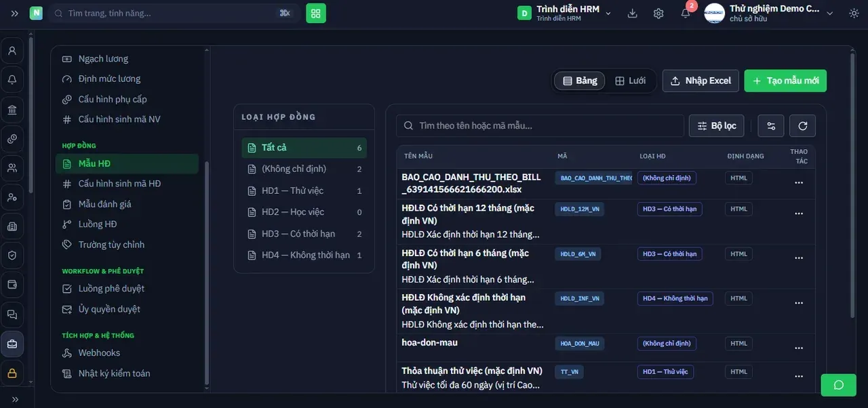
Task: Switch to Lưới grid view
Action: [630, 81]
